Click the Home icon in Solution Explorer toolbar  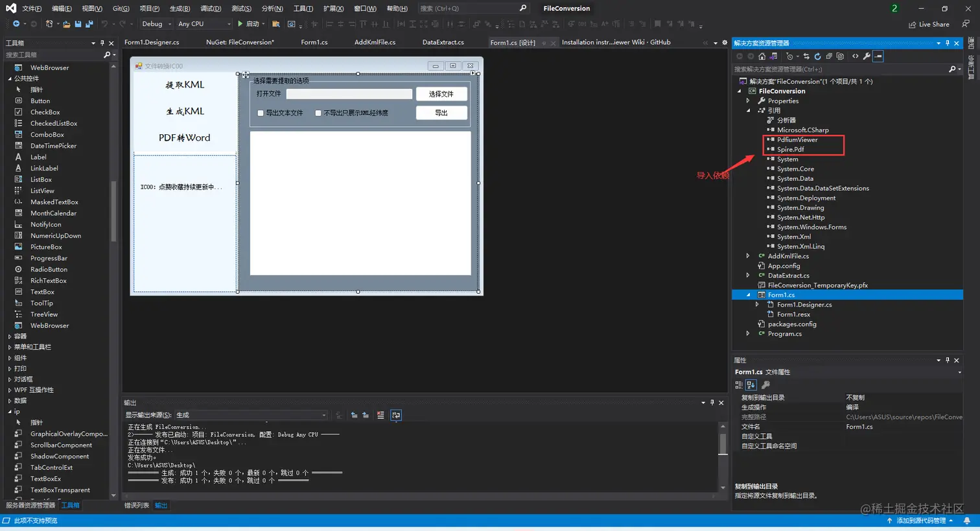point(762,56)
